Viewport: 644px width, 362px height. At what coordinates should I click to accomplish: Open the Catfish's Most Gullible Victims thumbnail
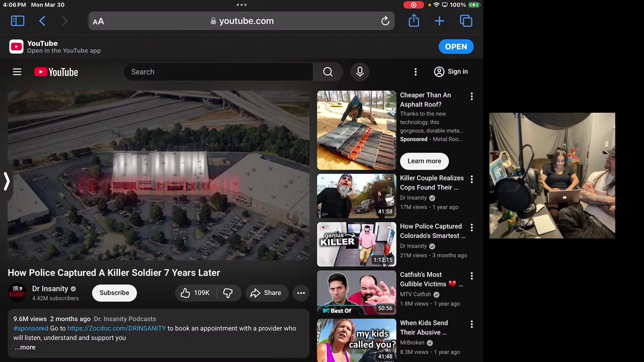tap(357, 293)
